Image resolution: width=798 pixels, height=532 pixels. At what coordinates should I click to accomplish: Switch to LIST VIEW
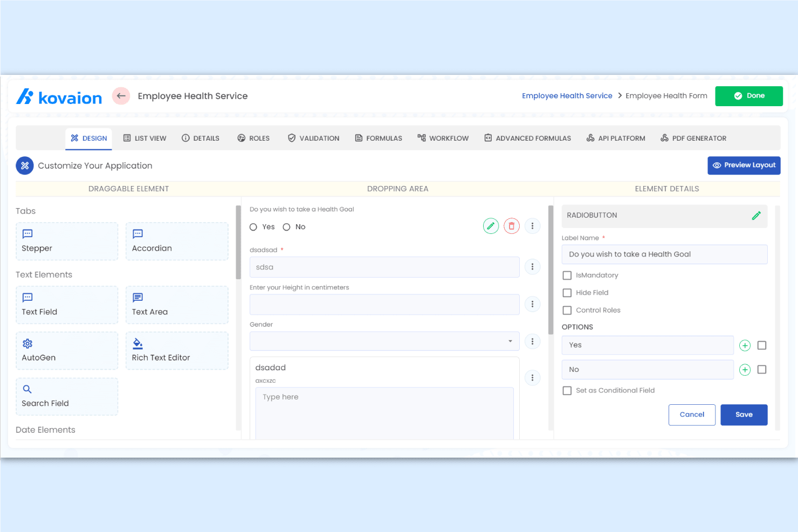point(145,138)
